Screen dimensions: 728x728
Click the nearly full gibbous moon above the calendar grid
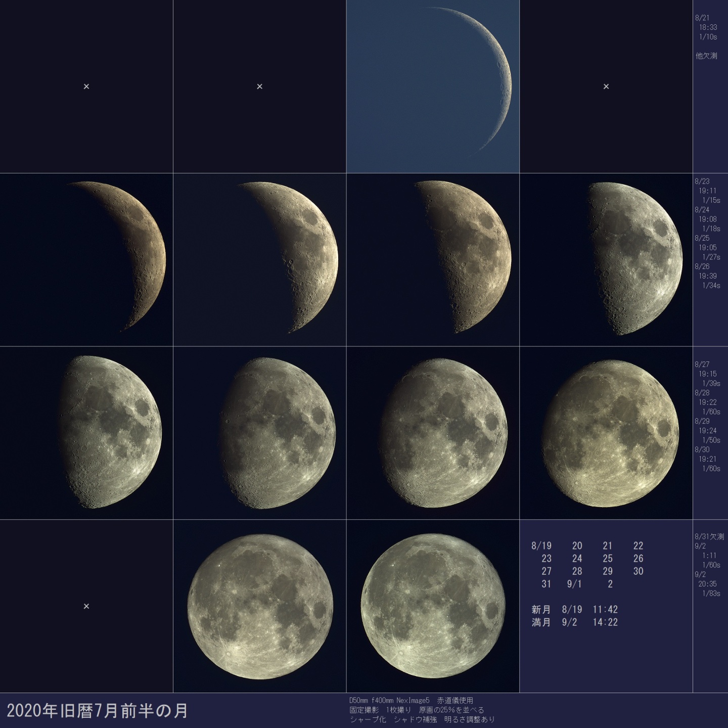610,434
